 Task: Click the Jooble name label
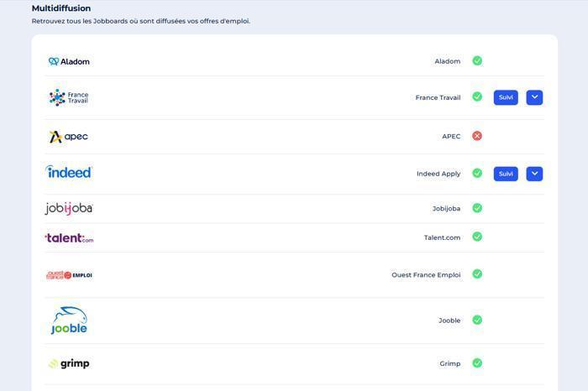click(449, 321)
